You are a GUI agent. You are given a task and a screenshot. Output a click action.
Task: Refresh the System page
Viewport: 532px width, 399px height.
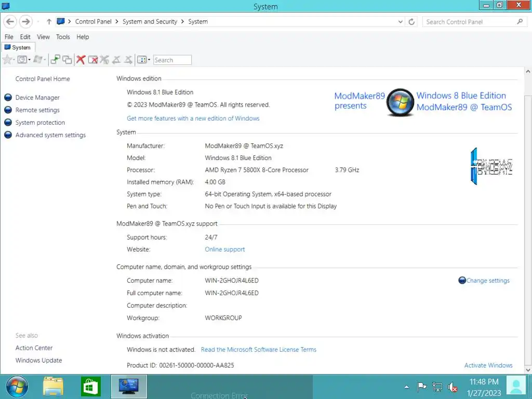coord(411,22)
